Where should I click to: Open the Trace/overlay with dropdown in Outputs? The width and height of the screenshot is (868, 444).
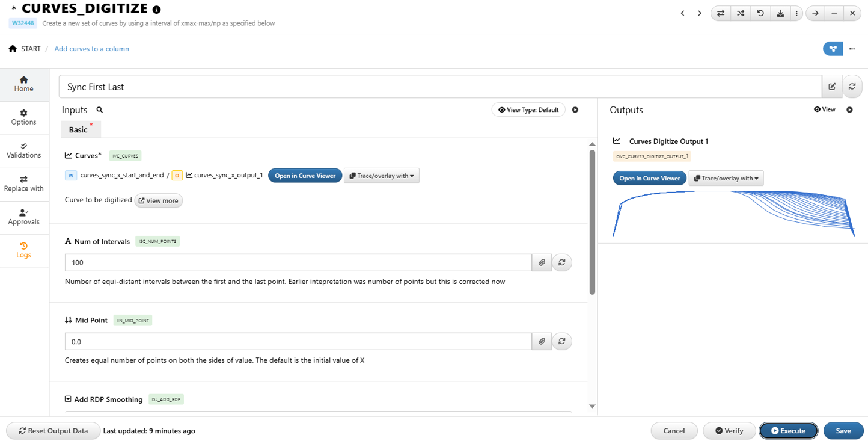pyautogui.click(x=726, y=178)
